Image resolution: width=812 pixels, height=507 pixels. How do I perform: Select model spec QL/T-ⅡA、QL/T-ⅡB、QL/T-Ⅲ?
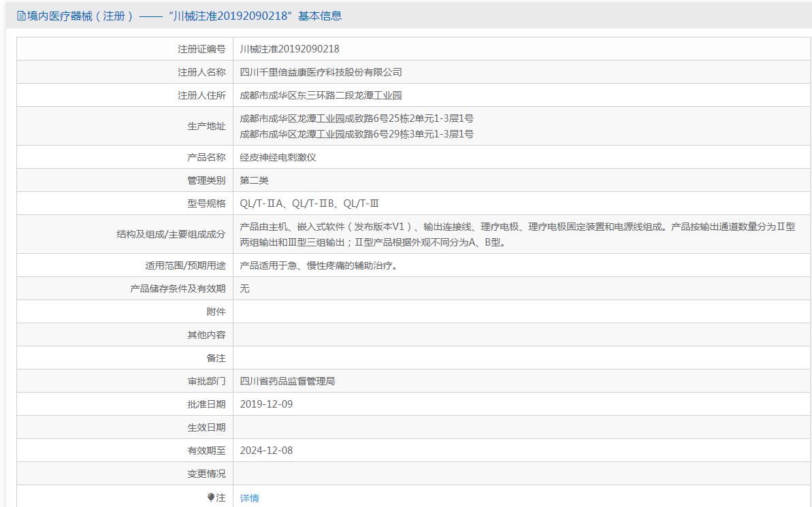[x=309, y=203]
